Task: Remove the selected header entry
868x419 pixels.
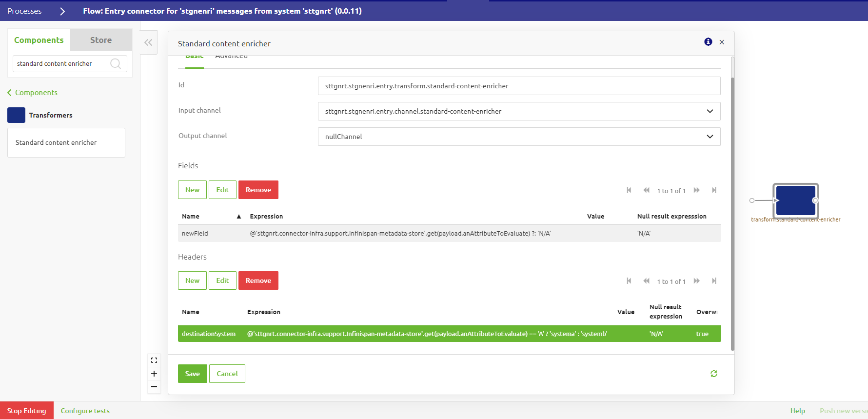Action: pyautogui.click(x=258, y=280)
